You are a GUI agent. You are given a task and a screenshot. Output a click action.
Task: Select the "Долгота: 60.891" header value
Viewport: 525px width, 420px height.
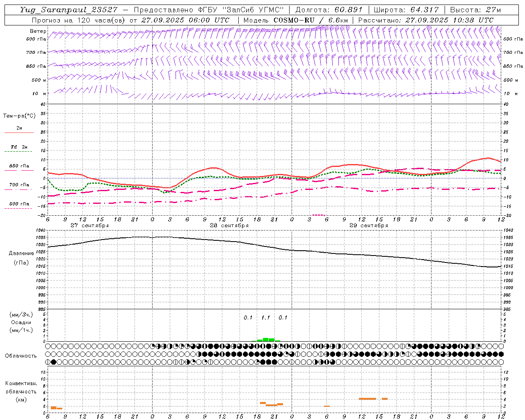coord(329,10)
